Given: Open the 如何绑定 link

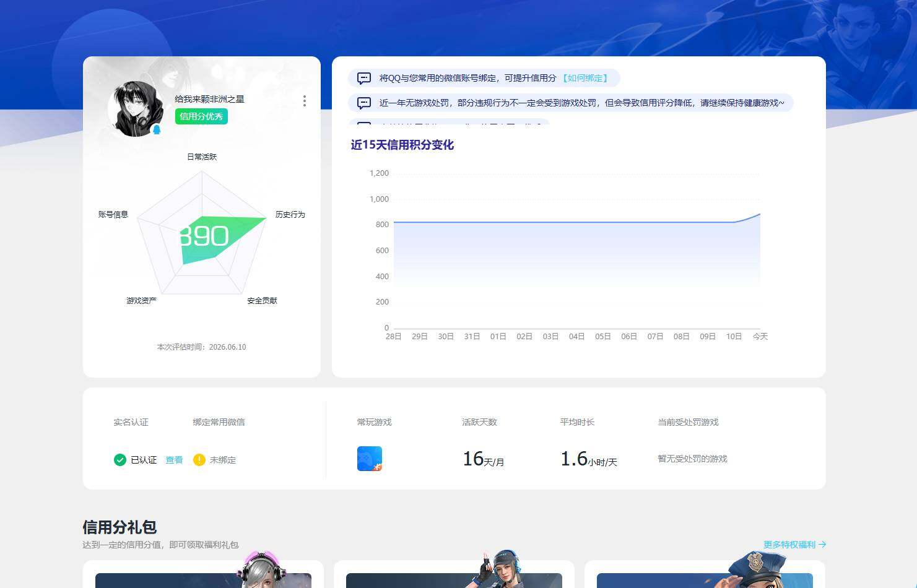Looking at the screenshot, I should point(585,78).
